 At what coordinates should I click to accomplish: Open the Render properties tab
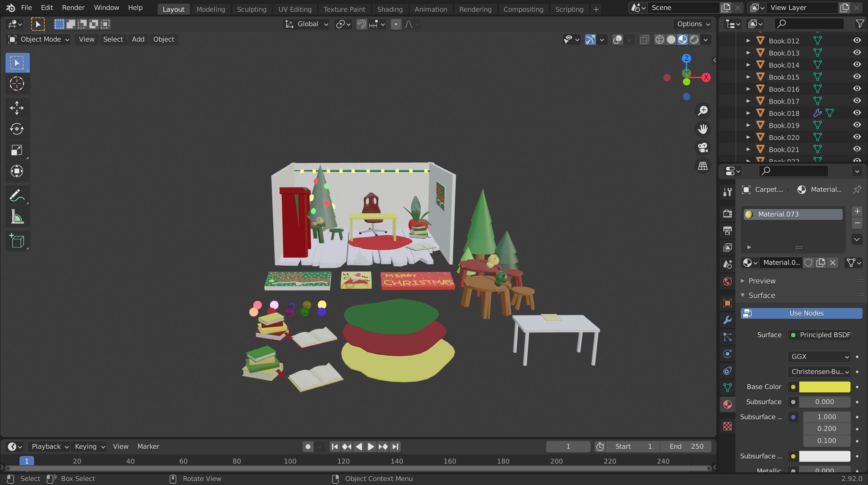pos(728,214)
